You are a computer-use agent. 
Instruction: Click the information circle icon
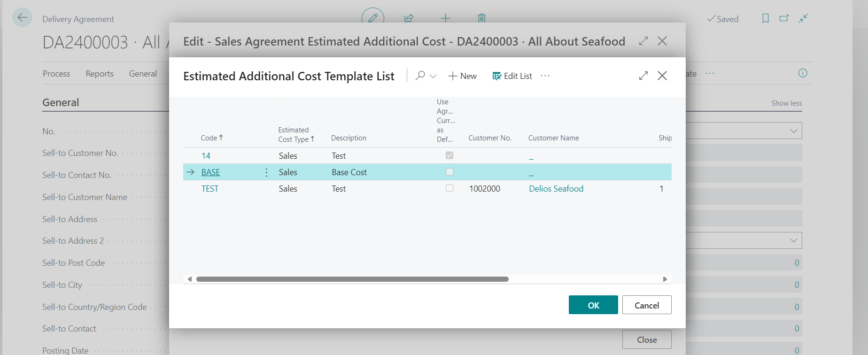(x=803, y=73)
